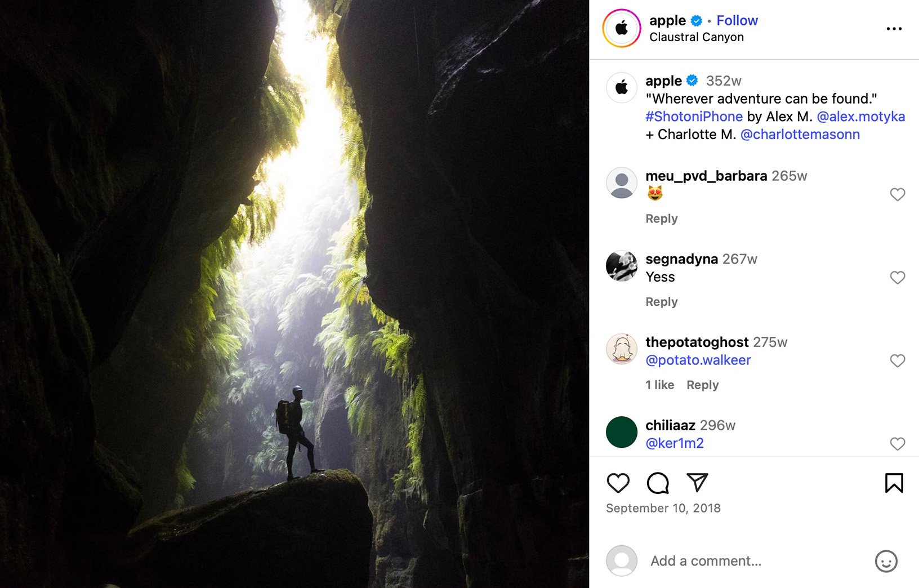This screenshot has height=588, width=919.
Task: Open the three-dot more options menu
Action: [894, 29]
